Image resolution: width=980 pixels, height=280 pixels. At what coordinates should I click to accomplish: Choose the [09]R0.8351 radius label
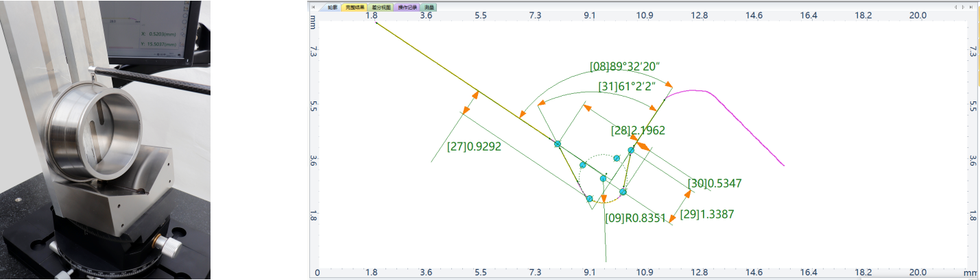[x=636, y=218]
